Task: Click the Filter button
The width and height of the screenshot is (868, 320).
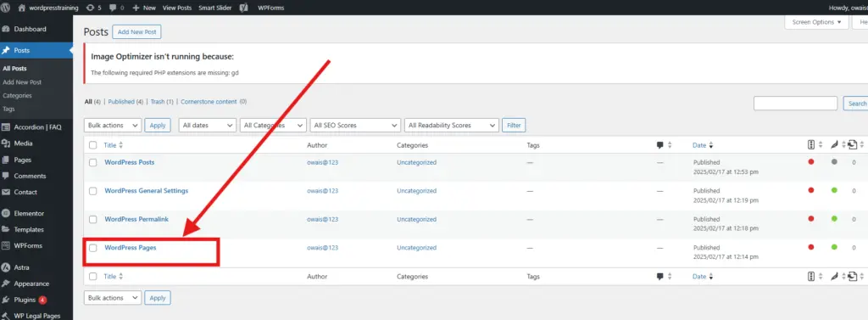Action: tap(514, 126)
